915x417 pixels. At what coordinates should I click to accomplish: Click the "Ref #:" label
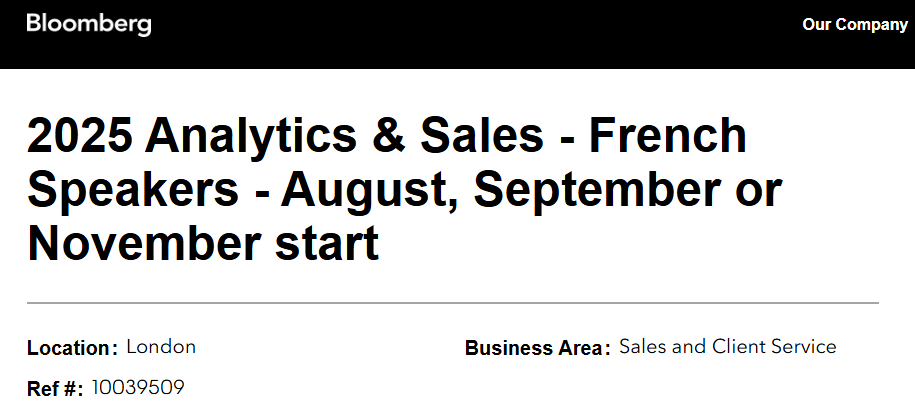pyautogui.click(x=55, y=388)
